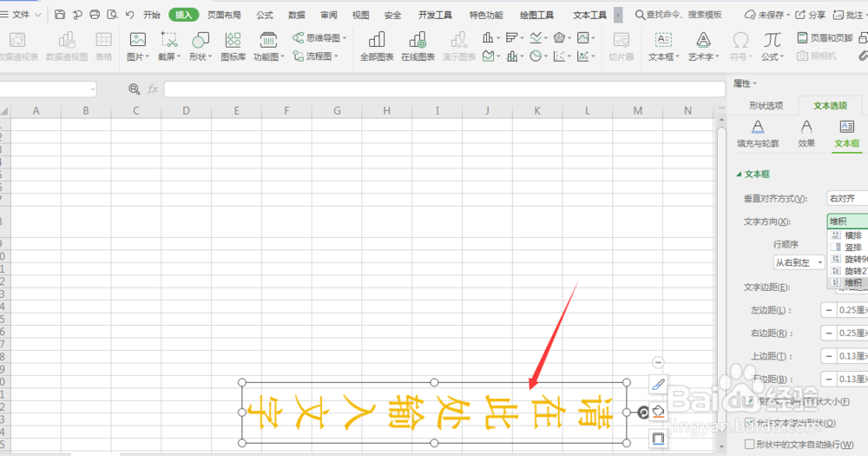Expand more ribbon tabs with the chevron
The image size is (868, 456).
618,15
